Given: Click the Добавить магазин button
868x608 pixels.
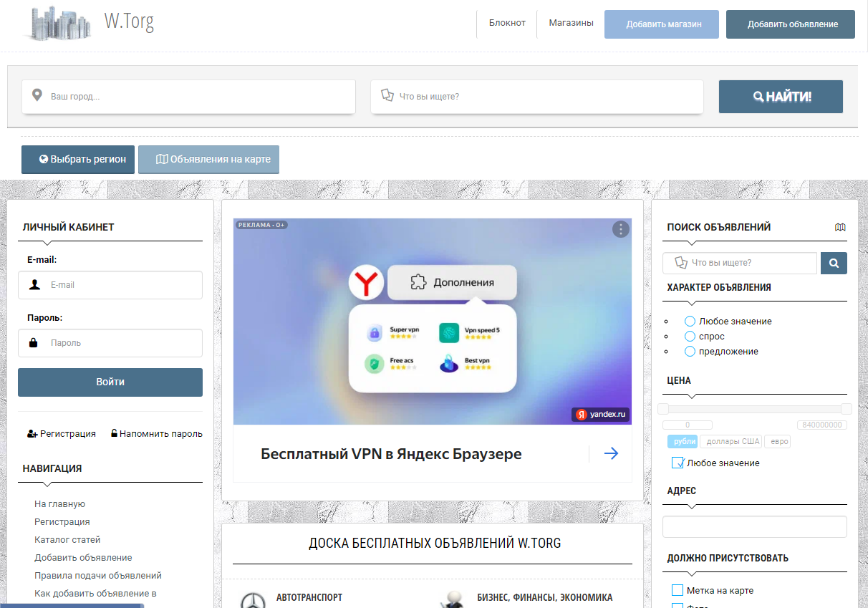Looking at the screenshot, I should [x=662, y=24].
